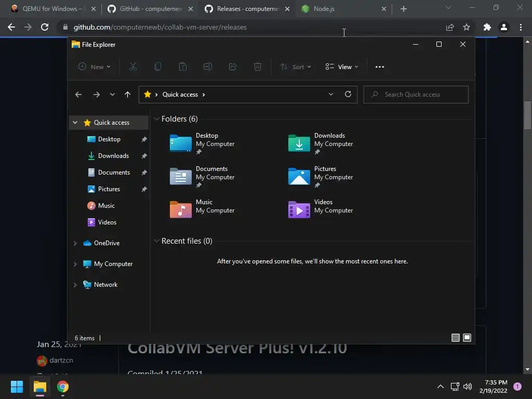The height and width of the screenshot is (399, 532).
Task: Open the New item dropdown
Action: coord(95,67)
